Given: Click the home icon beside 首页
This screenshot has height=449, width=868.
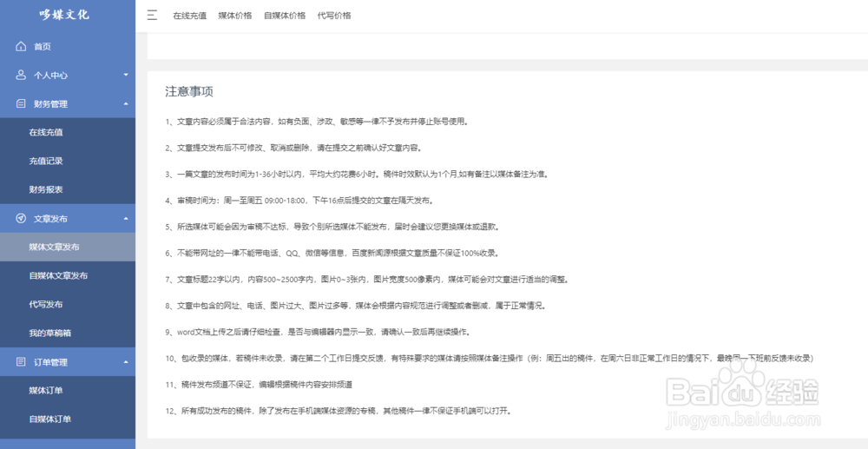Looking at the screenshot, I should (21, 47).
